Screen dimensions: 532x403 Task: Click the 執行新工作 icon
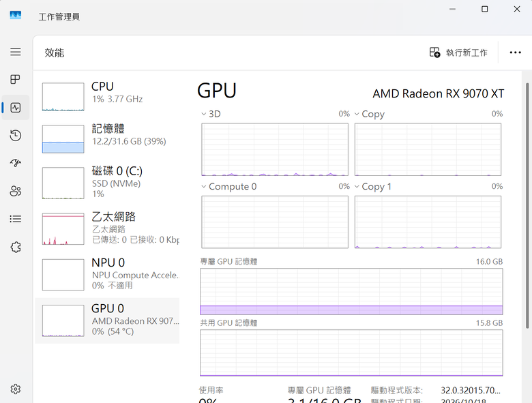[x=434, y=53]
